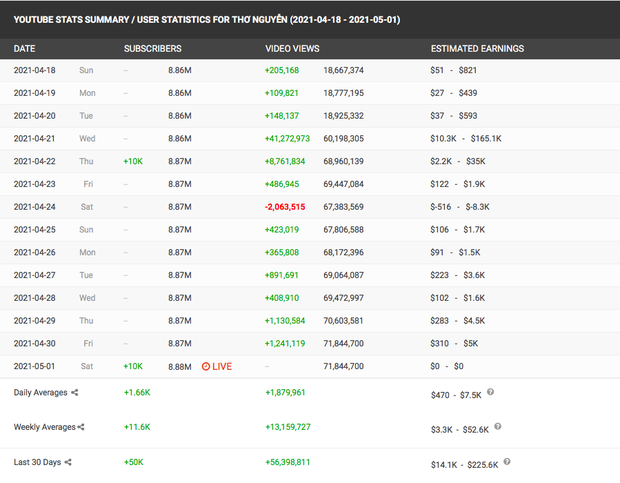Click the 2021-05-01 date row
This screenshot has width=620, height=483.
pyautogui.click(x=37, y=367)
